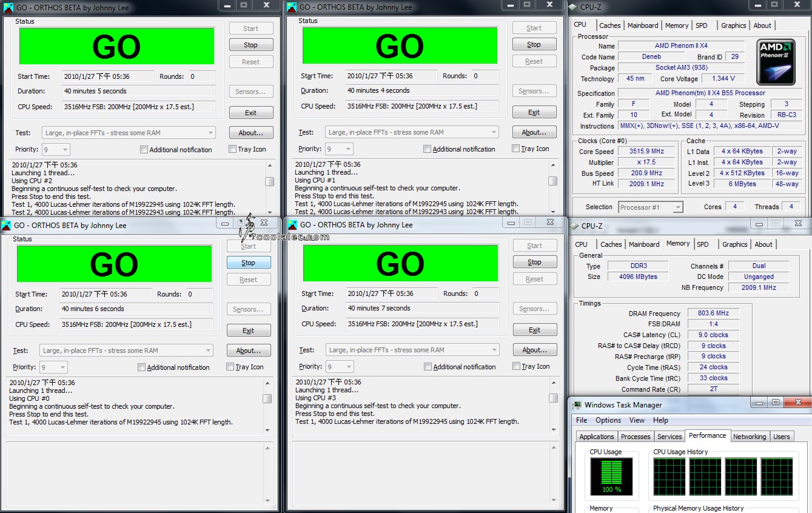
Task: Open the Priority dropdown in the CPU #1 ORTHOS window
Action: pyautogui.click(x=340, y=149)
